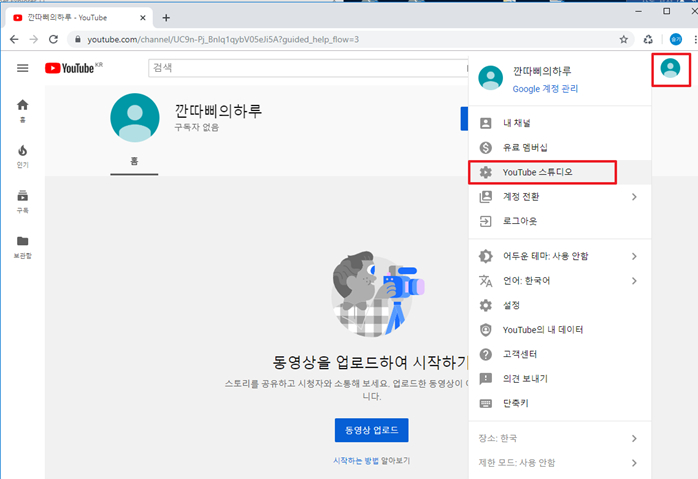Click Google 계정 관리 link
Screen dimensions: 698x479
pos(545,89)
